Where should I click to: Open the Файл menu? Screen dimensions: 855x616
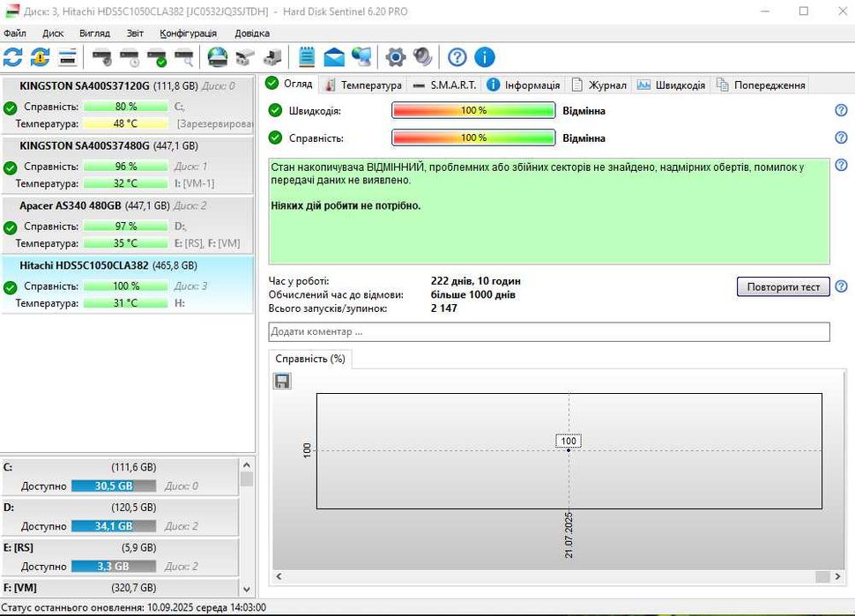(x=15, y=33)
